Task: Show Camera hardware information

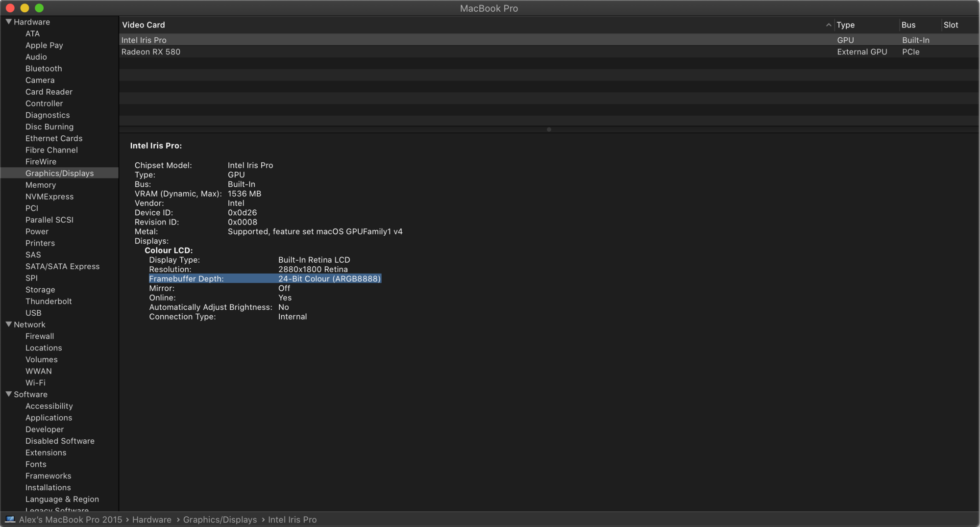Action: tap(40, 80)
